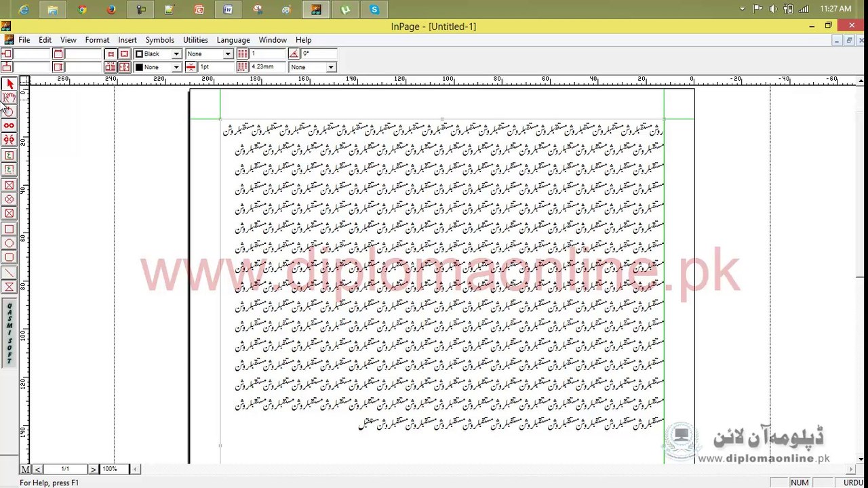The image size is (868, 488).
Task: Select the second text box tool below
Action: tap(9, 169)
